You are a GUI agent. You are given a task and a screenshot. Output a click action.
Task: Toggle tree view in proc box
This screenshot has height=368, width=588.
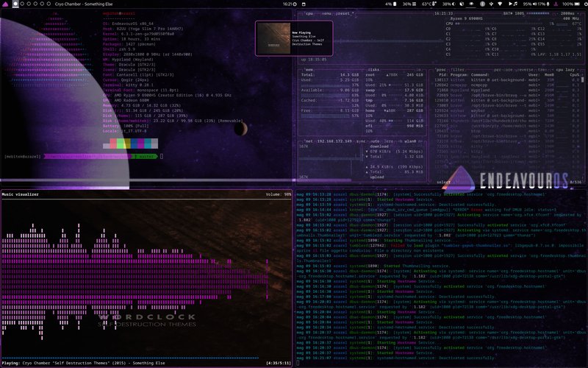542,70
